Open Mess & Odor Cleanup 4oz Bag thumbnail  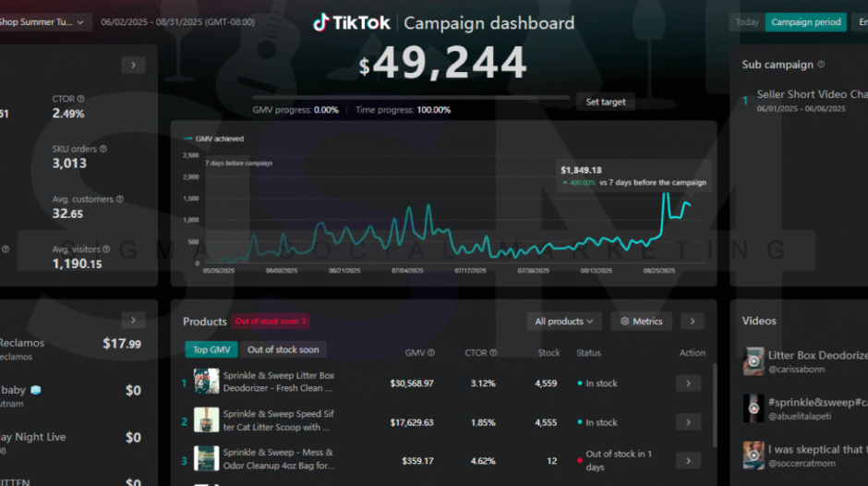[207, 459]
